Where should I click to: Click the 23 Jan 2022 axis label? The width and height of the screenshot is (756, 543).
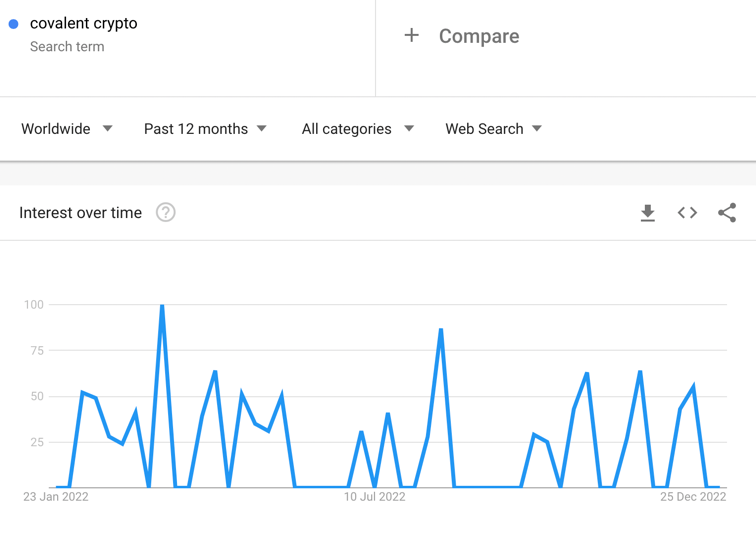[56, 497]
